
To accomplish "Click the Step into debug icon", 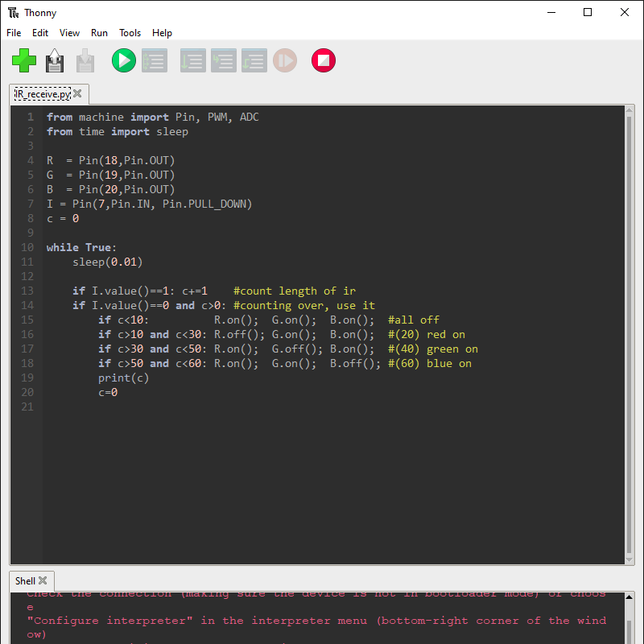I will pos(224,60).
